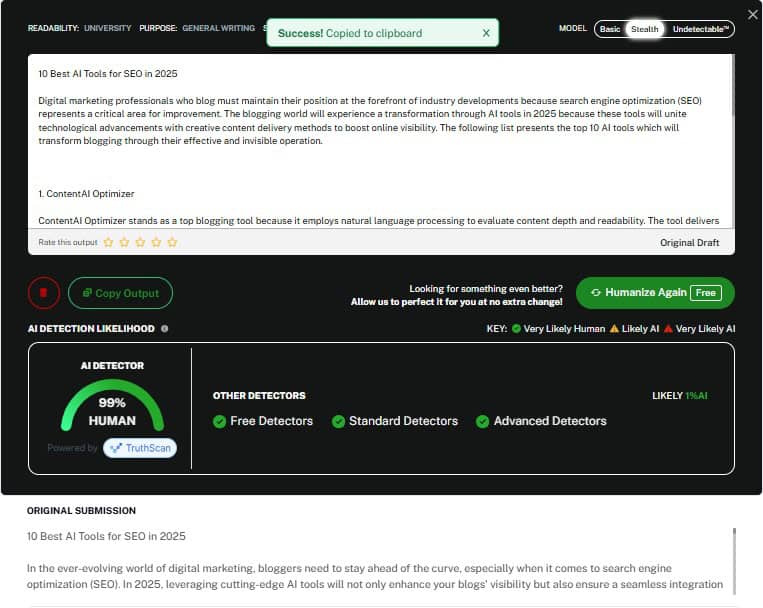Click the '10 Best AI Tools' title in output
763x608 pixels.
coord(108,74)
